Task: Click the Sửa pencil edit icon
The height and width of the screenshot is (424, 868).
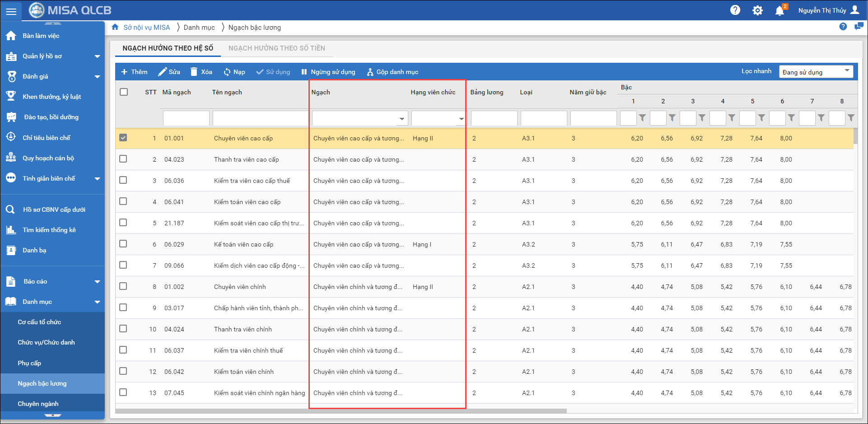Action: (x=162, y=72)
